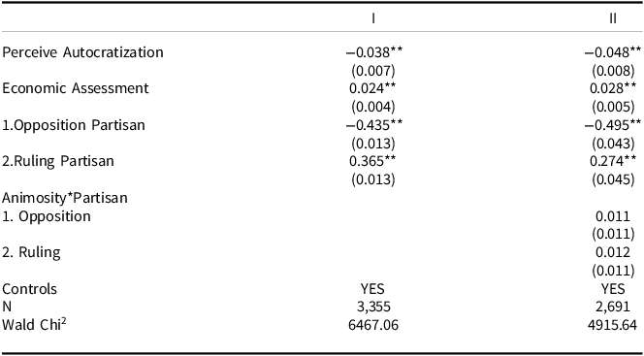Screen dimensions: 644x356
Task: Select the 2. Ruling interaction label
Action: 31,252
